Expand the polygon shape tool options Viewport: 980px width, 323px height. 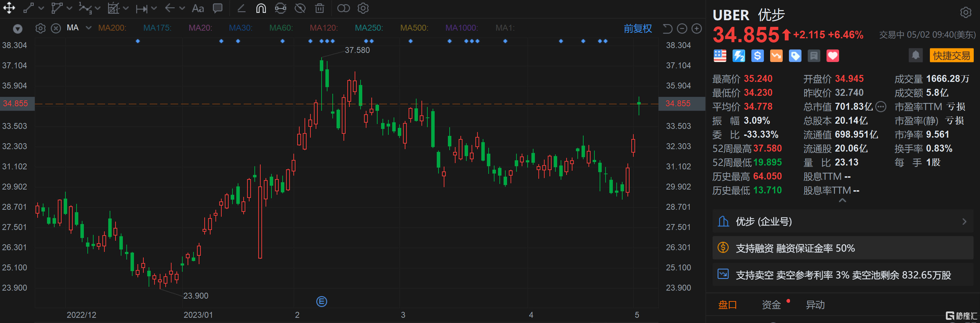point(69,8)
